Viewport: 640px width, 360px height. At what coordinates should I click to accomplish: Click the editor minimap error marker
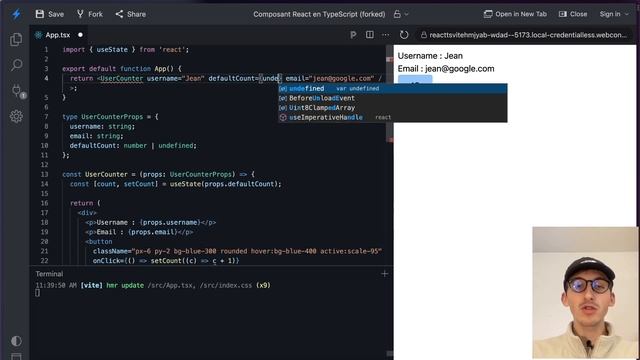(x=390, y=60)
